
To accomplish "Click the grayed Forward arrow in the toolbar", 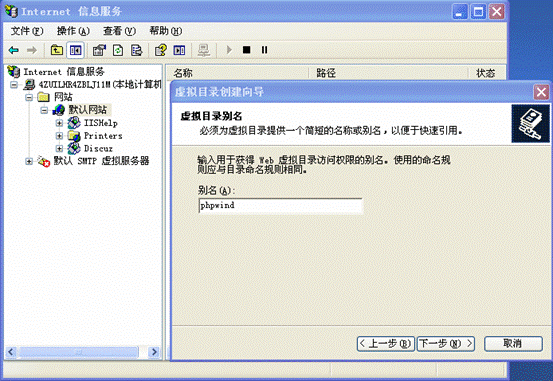I will [x=32, y=50].
